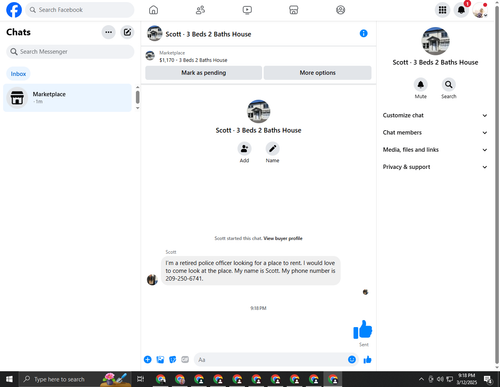Open the Groups icon in top bar

[x=340, y=10]
